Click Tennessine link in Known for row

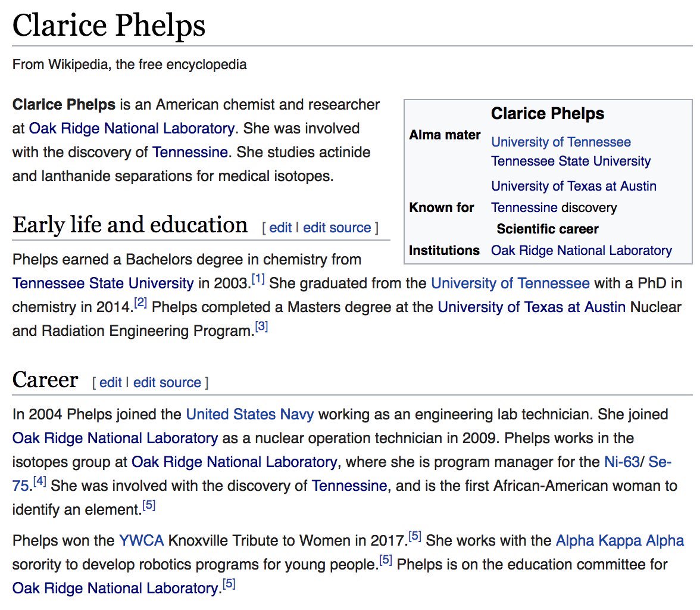(524, 207)
